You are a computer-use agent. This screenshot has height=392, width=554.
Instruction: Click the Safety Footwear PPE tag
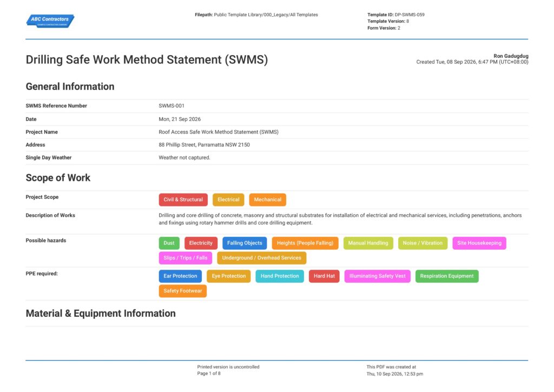(x=183, y=291)
